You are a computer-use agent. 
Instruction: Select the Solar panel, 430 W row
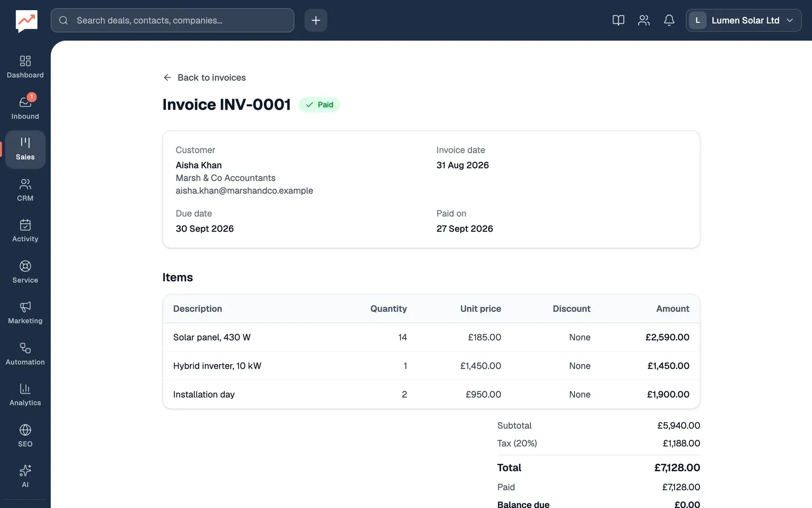click(431, 337)
